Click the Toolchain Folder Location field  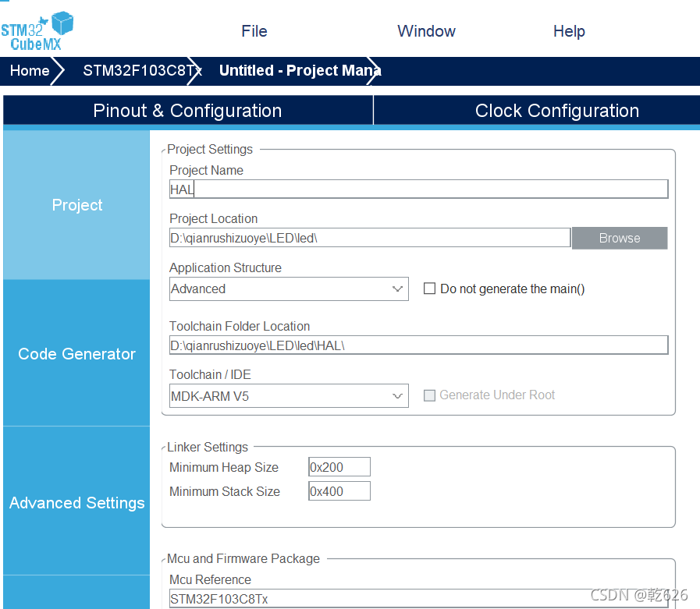[418, 345]
